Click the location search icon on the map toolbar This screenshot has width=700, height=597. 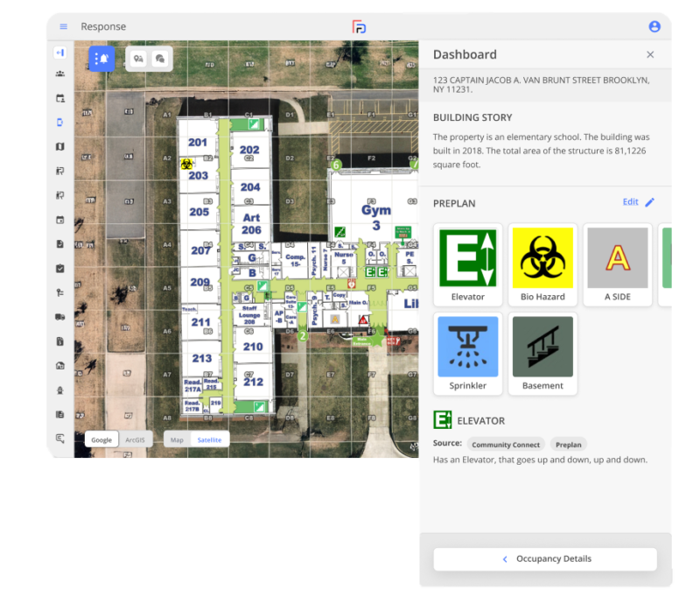click(x=138, y=59)
